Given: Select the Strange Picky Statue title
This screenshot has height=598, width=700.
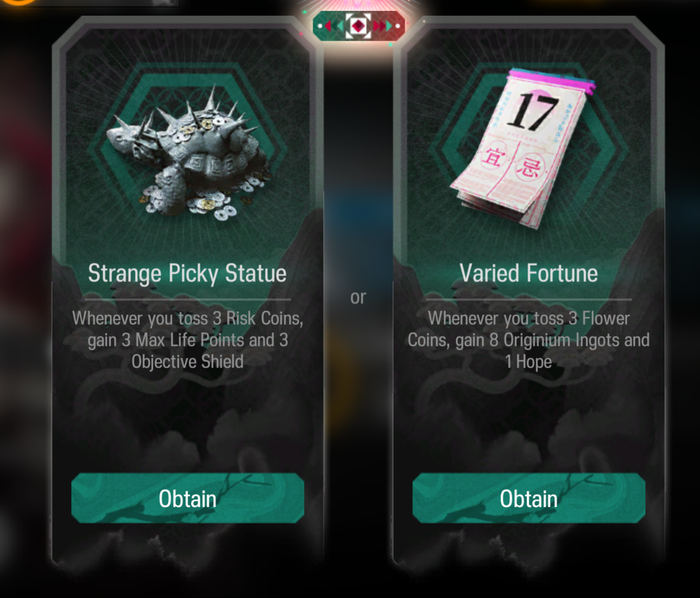Looking at the screenshot, I should pyautogui.click(x=187, y=273).
